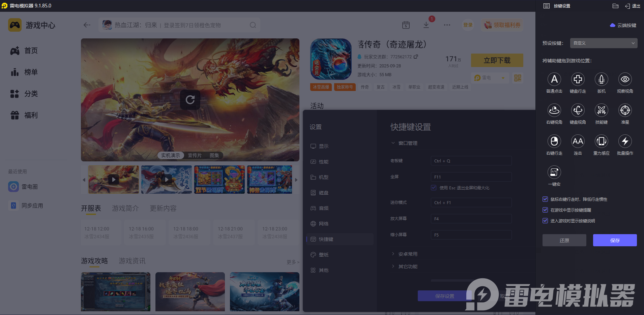Viewport: 644px width, 315px height.
Task: Click the 退出 exit button
Action: tap(633, 6)
